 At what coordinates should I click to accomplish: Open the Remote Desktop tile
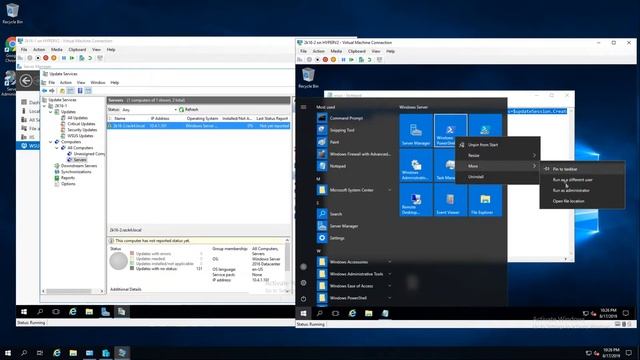tap(416, 200)
